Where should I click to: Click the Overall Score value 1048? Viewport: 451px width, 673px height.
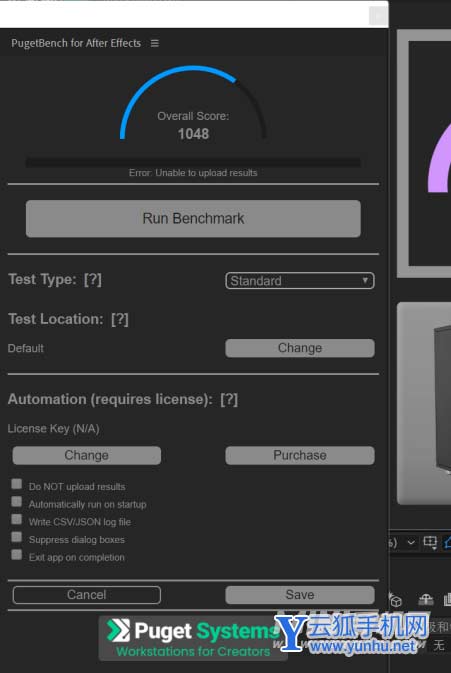[x=193, y=134]
